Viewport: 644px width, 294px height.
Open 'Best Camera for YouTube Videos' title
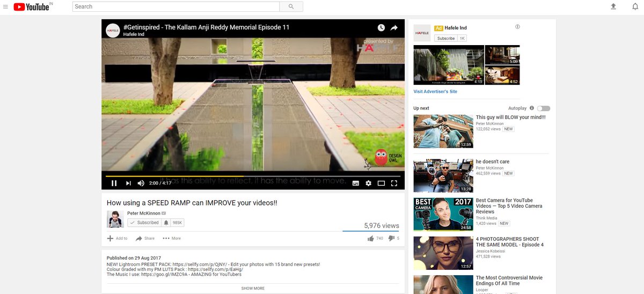click(x=509, y=206)
